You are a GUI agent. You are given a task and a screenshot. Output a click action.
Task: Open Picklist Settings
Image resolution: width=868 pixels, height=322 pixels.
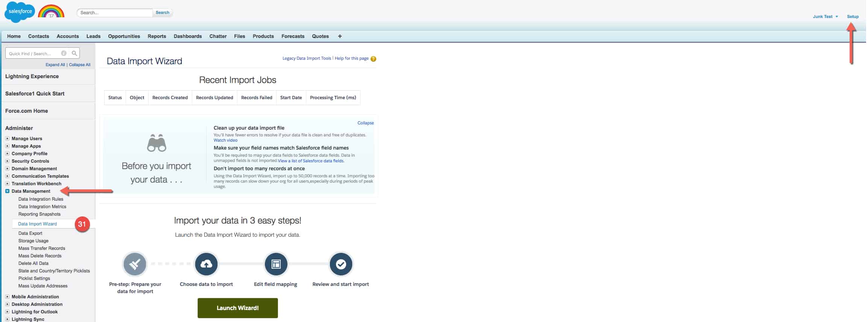click(34, 278)
